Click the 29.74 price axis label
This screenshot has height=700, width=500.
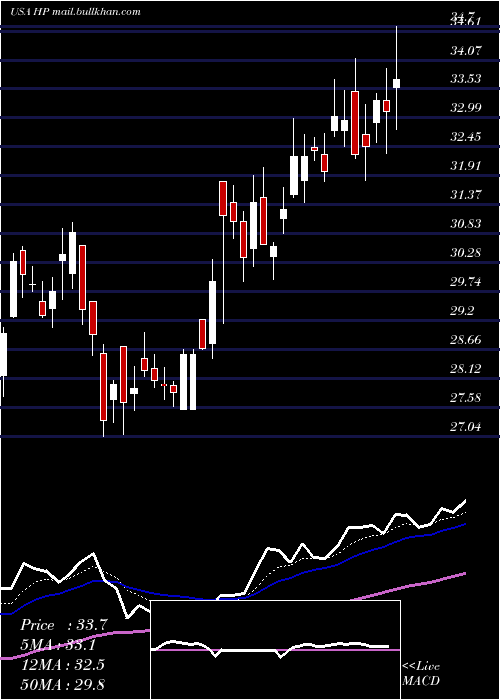(466, 282)
